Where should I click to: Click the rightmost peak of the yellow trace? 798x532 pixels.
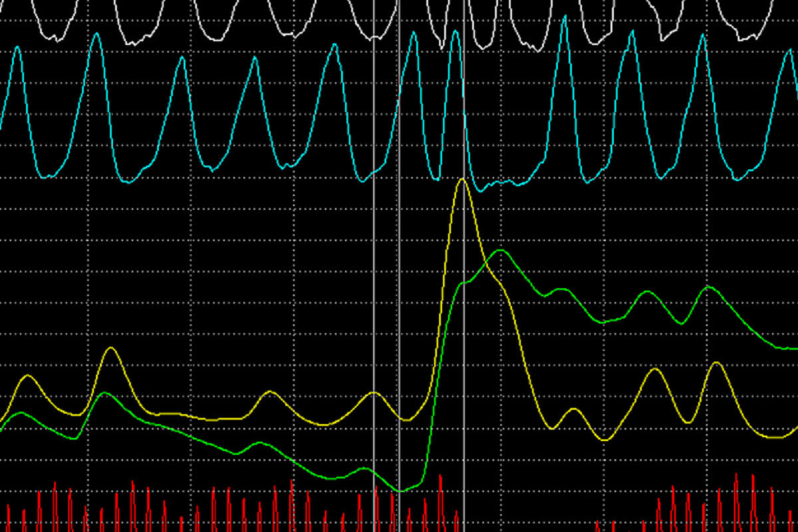tap(716, 362)
